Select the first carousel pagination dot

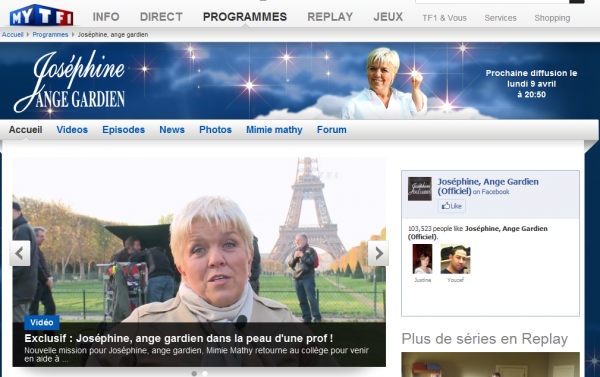pos(194,374)
